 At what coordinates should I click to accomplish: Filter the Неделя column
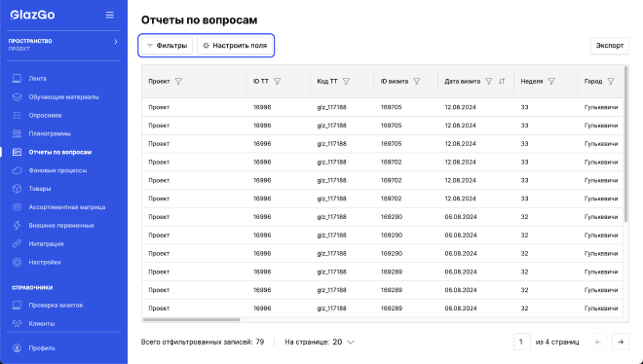[551, 82]
